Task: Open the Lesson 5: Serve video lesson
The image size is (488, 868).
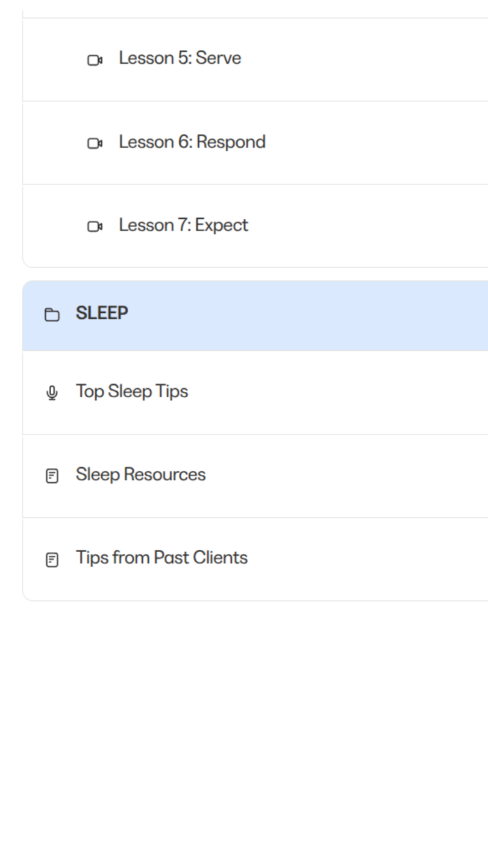Action: pos(180,58)
